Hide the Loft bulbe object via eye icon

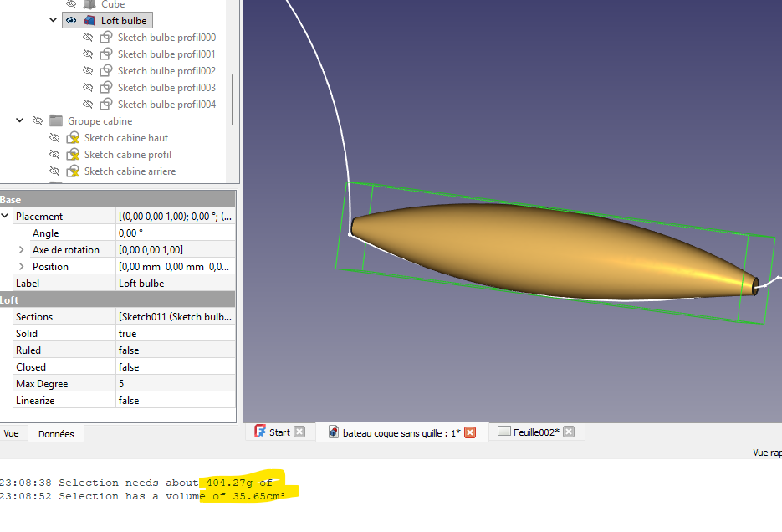[71, 20]
